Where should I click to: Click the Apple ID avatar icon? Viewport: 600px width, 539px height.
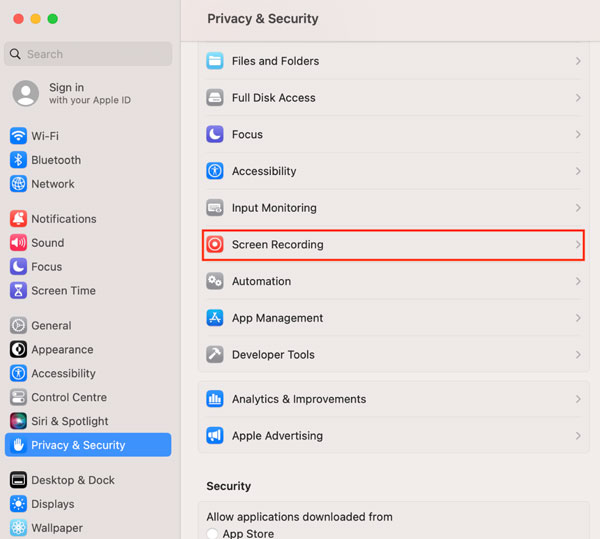(x=26, y=93)
